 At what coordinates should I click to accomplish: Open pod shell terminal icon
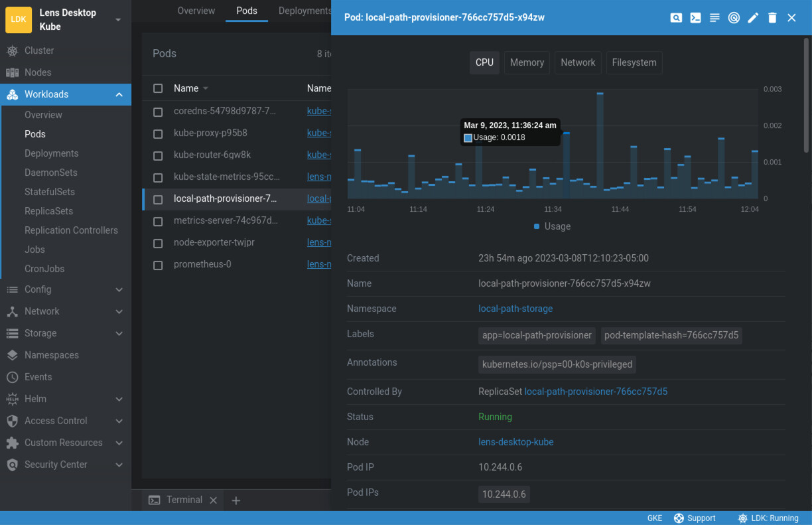695,18
